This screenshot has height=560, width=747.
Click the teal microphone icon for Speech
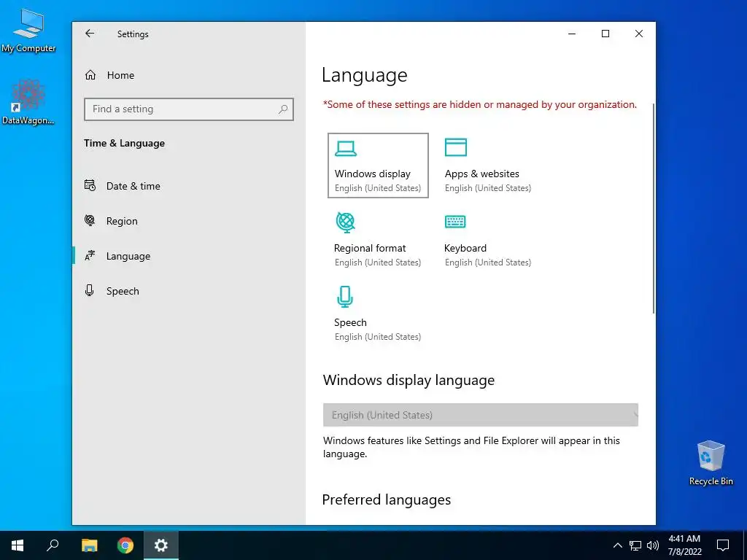point(345,296)
